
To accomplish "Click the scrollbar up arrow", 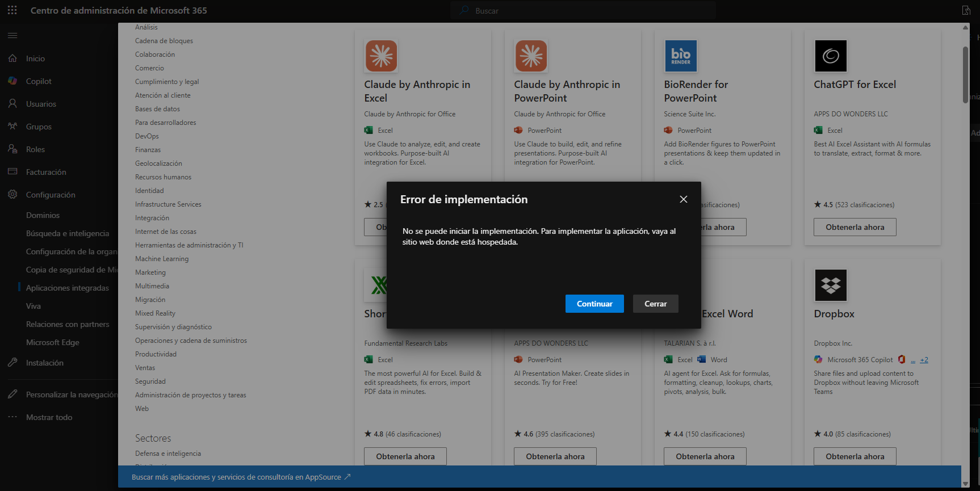I will tap(966, 27).
